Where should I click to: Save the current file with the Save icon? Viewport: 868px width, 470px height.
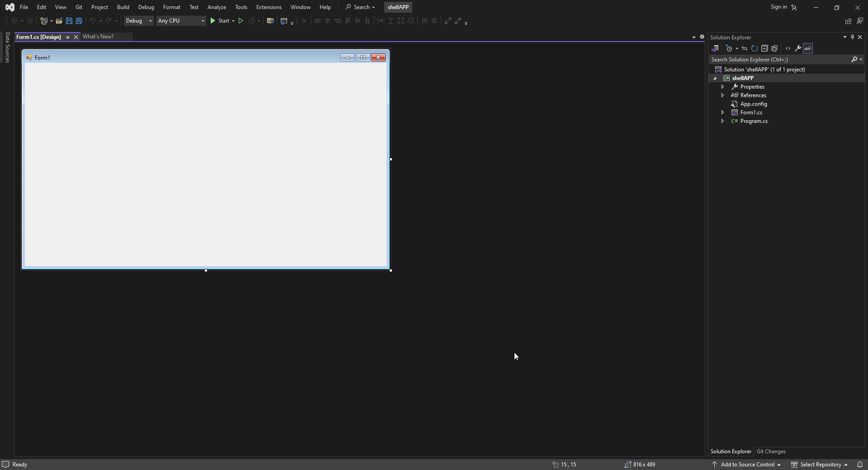click(69, 21)
